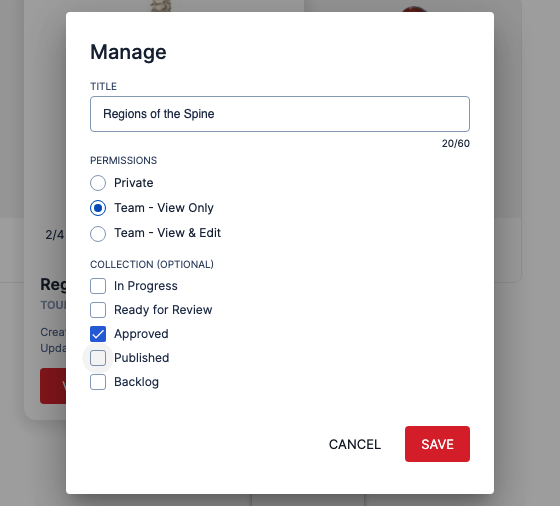Viewport: 560px width, 506px height.
Task: Click the spine thumbnail above the dialog
Action: click(161, 5)
